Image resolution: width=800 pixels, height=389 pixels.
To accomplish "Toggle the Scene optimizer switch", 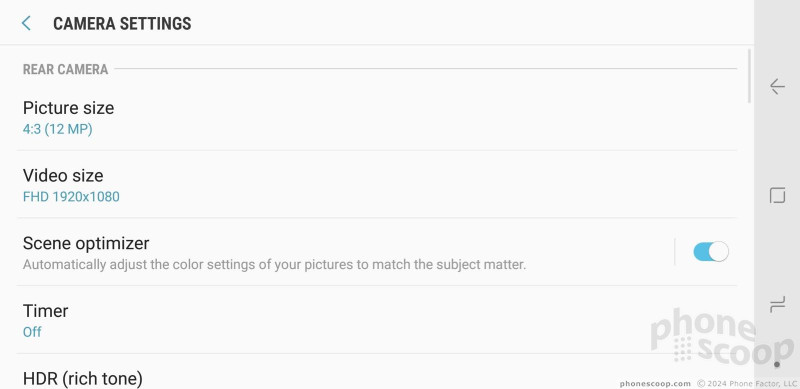I will point(711,252).
